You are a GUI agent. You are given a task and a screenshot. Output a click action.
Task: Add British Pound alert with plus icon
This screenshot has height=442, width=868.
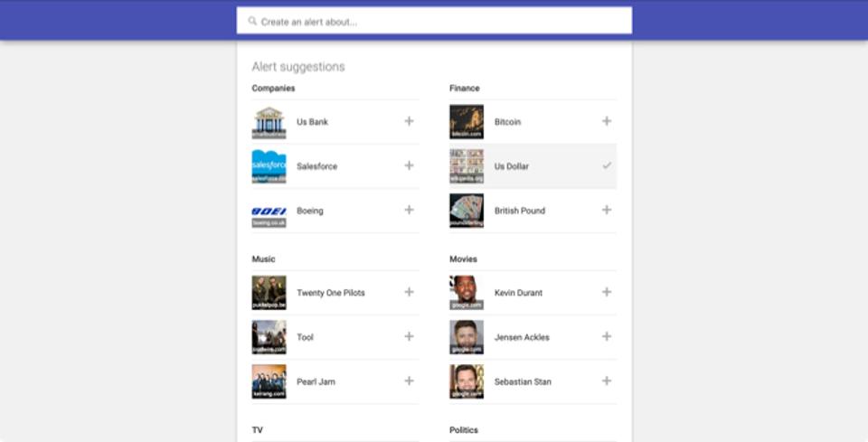coord(607,210)
